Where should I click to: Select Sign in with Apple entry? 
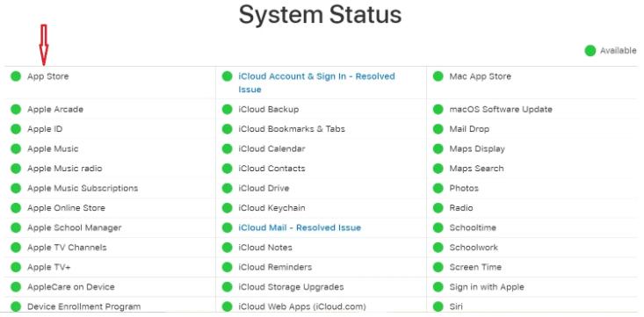click(x=487, y=286)
